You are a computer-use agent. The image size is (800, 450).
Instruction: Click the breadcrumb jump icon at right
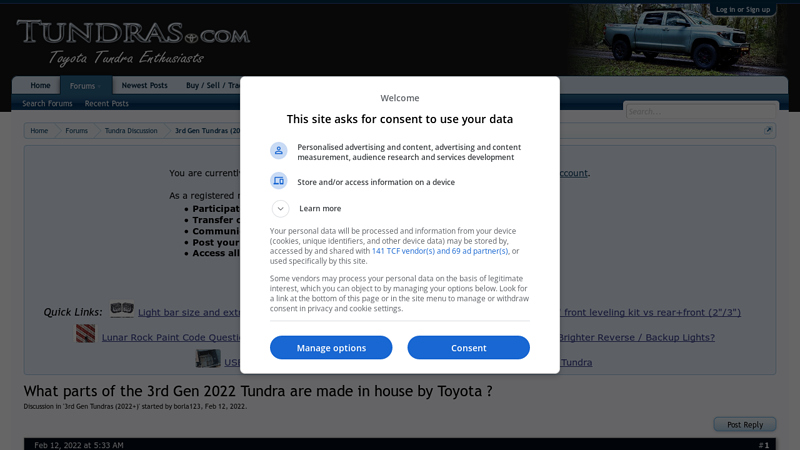pos(768,131)
